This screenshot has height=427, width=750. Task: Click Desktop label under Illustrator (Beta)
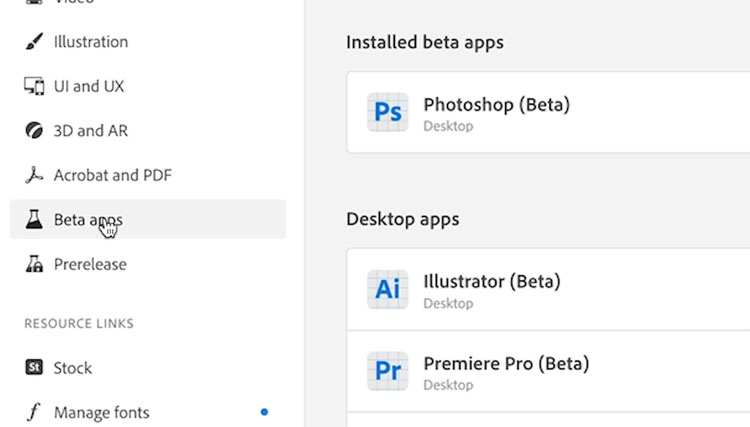point(448,304)
